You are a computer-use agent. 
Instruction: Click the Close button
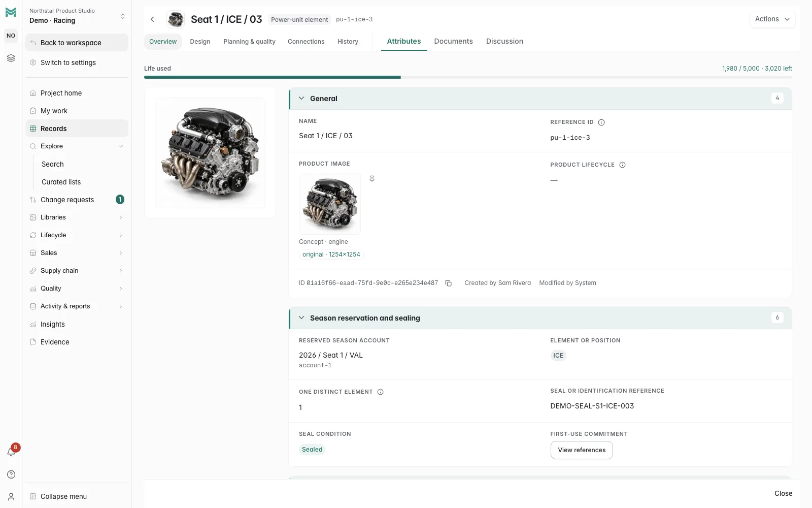[x=783, y=494]
